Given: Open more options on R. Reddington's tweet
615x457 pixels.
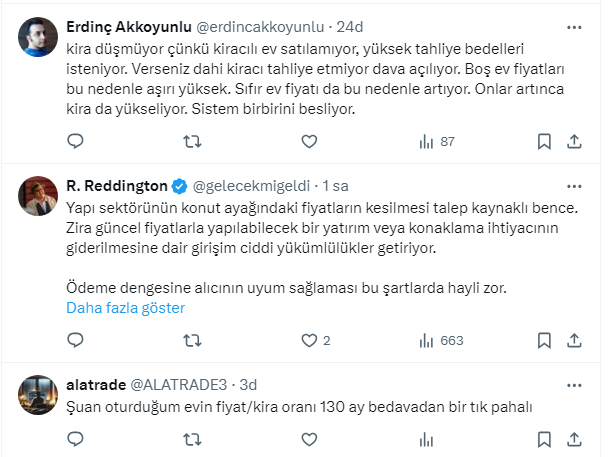Looking at the screenshot, I should point(573,185).
